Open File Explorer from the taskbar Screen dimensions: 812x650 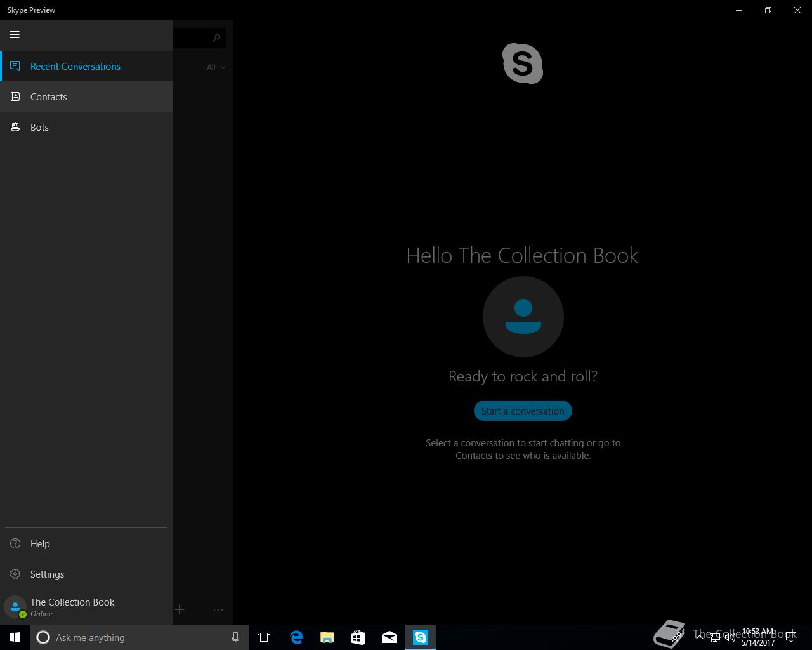tap(327, 637)
